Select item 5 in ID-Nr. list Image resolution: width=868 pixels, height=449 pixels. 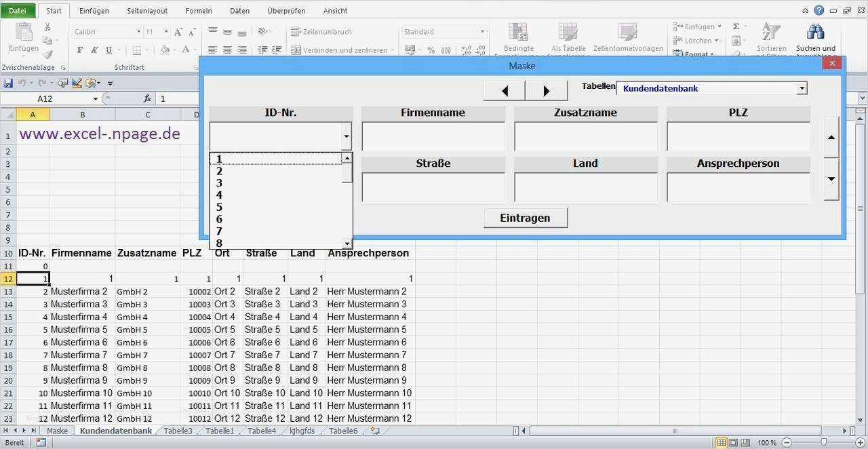pos(276,208)
